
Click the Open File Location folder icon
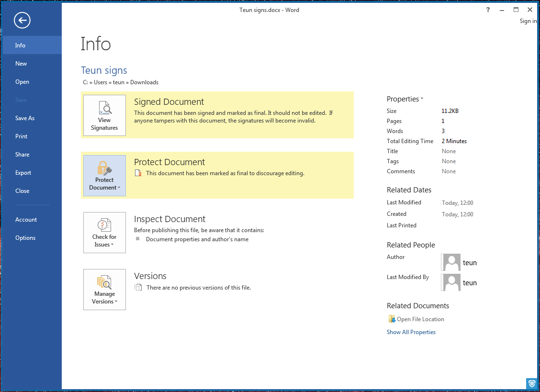click(392, 319)
